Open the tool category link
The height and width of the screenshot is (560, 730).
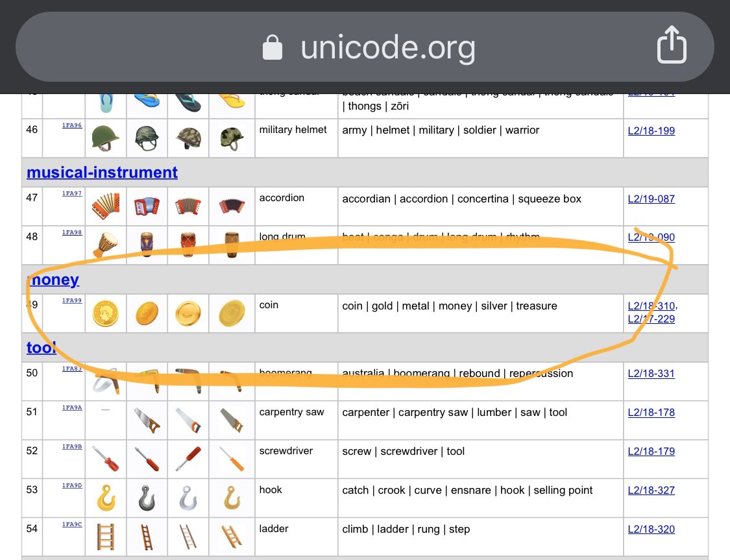coord(42,347)
